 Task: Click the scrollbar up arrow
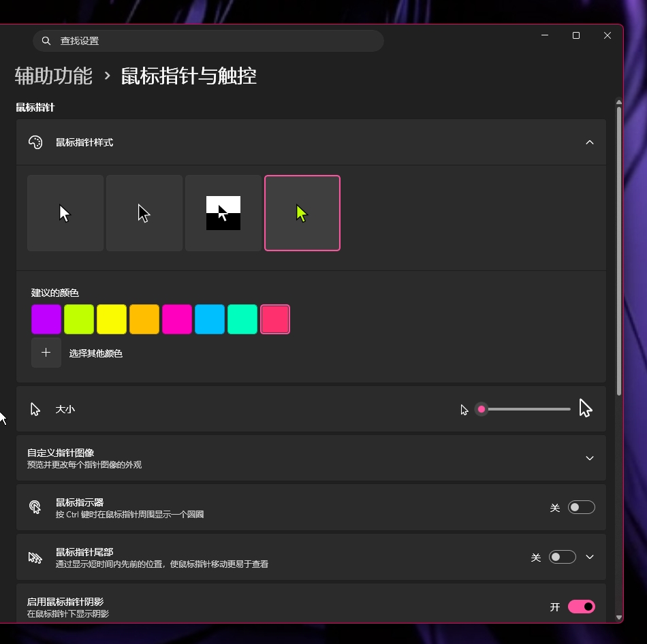(x=619, y=102)
